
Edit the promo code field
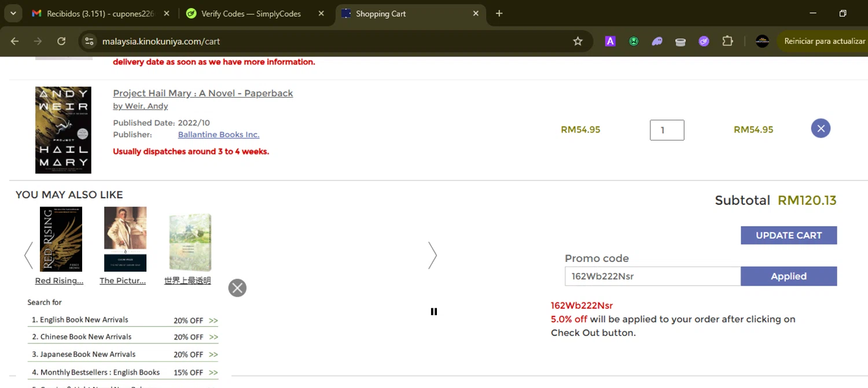coord(653,276)
